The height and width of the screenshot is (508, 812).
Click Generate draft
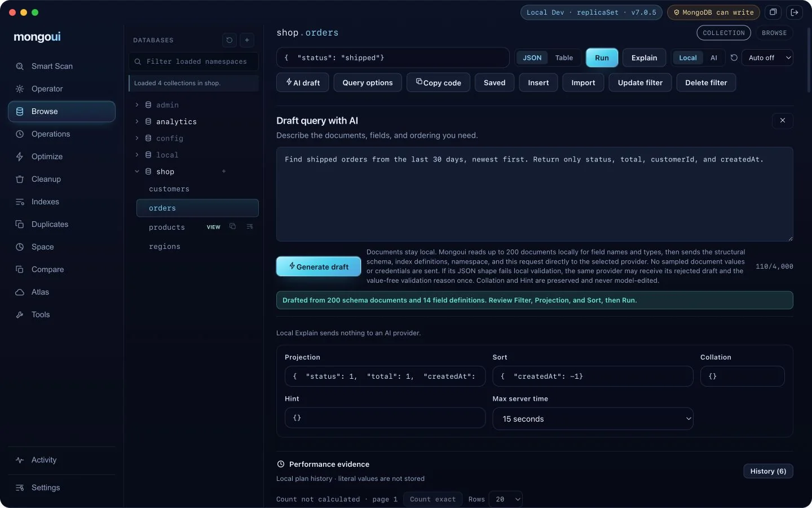pos(319,266)
